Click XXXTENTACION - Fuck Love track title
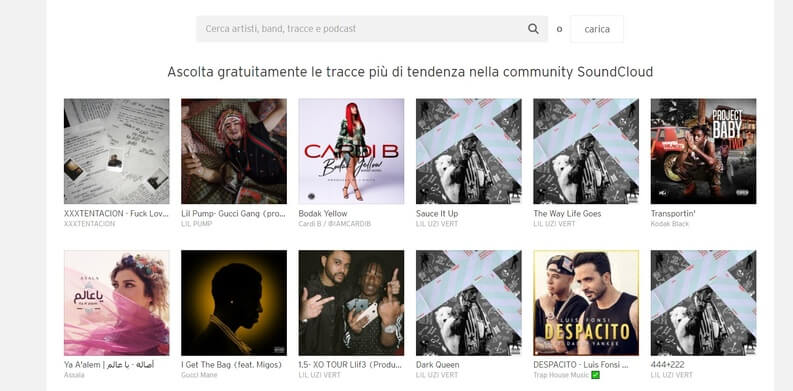 (116, 213)
